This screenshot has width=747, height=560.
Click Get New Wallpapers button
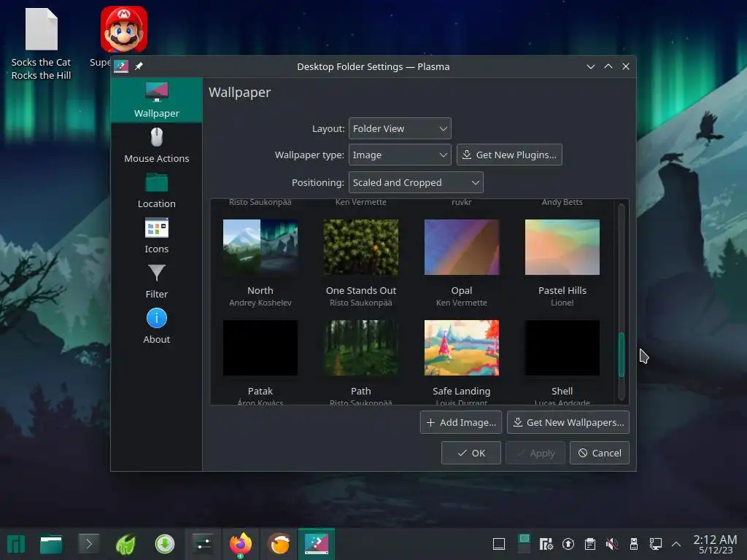click(568, 422)
